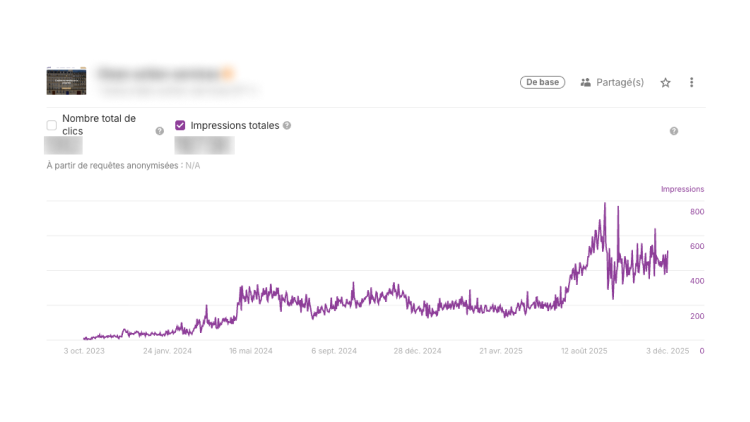Click the Impressions axis label

683,189
